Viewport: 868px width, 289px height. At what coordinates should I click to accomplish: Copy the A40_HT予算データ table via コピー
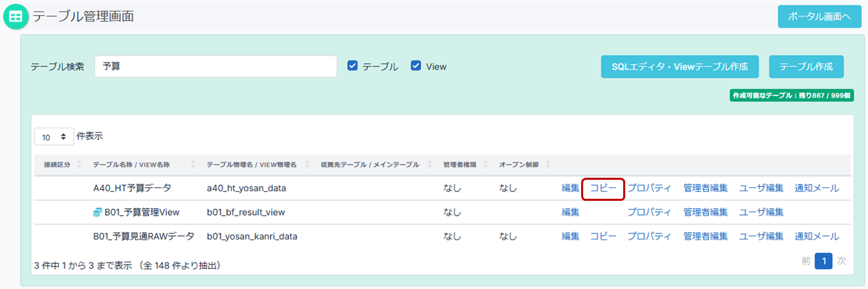(603, 188)
